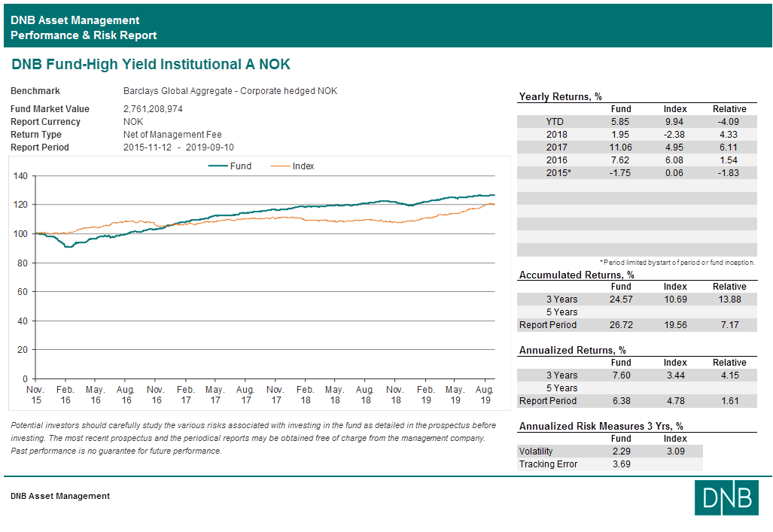The width and height of the screenshot is (773, 532).
Task: Select YTD relative return "-4.09"
Action: click(x=728, y=122)
